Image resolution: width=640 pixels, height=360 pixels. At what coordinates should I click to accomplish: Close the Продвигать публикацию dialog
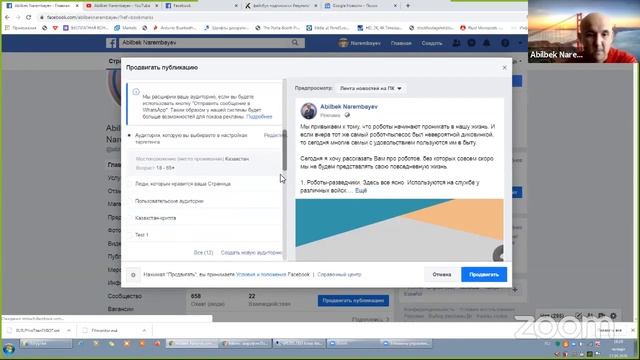click(x=504, y=67)
